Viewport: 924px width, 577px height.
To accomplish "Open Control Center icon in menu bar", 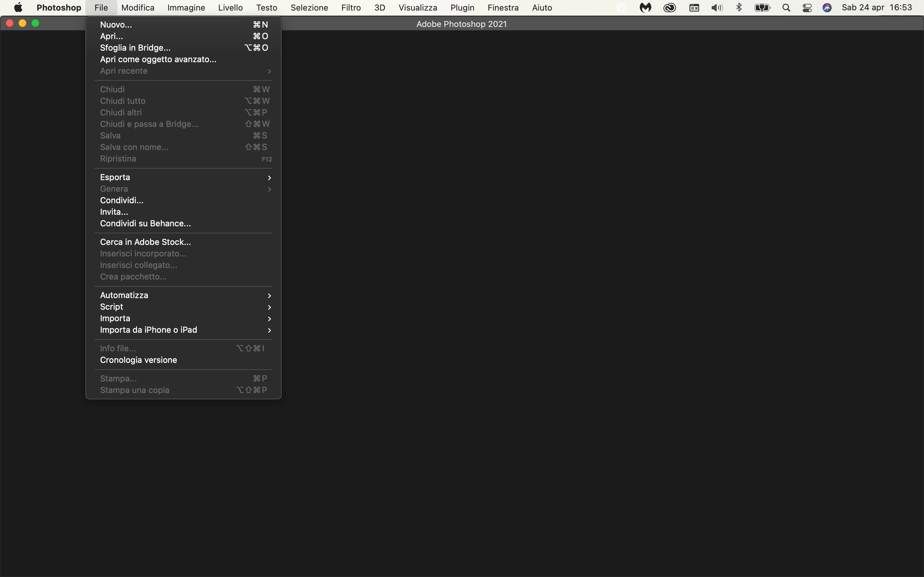I will pos(807,8).
